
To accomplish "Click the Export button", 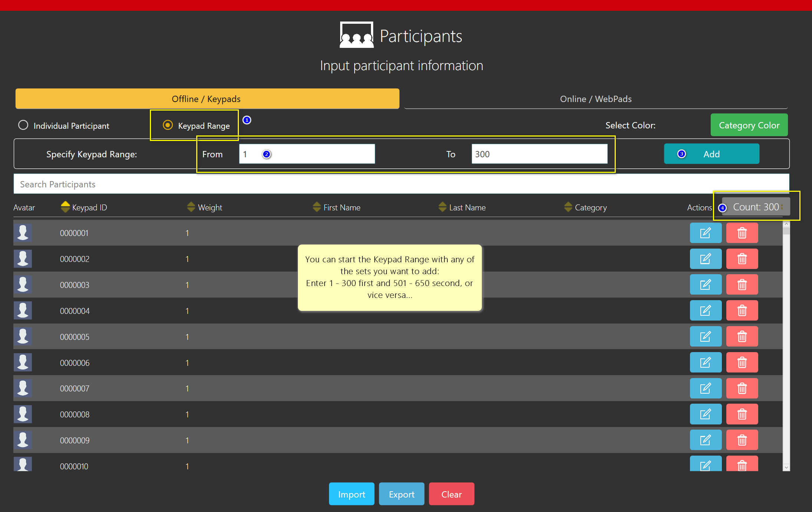I will (x=401, y=494).
